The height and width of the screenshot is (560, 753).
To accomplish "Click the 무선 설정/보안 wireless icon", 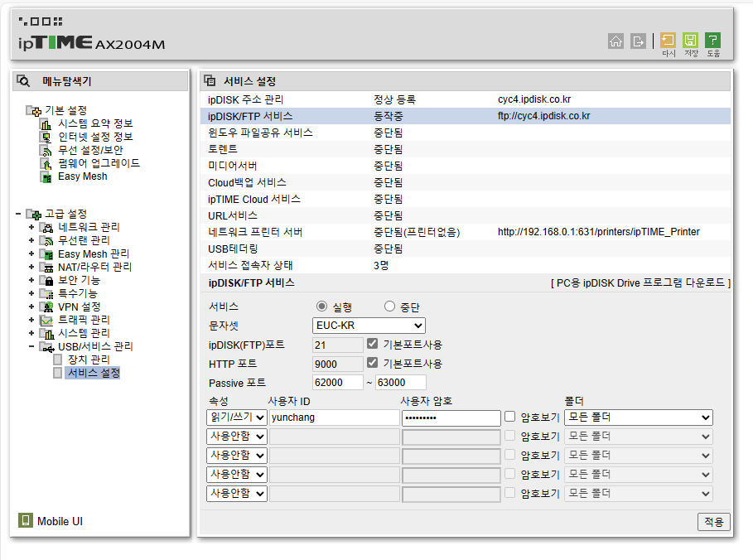I will pos(46,150).
